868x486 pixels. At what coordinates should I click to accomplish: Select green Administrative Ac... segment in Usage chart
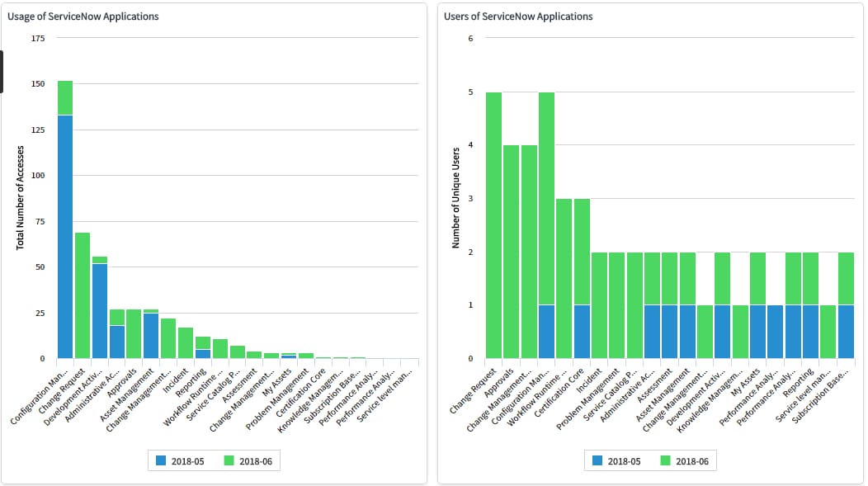(x=117, y=318)
